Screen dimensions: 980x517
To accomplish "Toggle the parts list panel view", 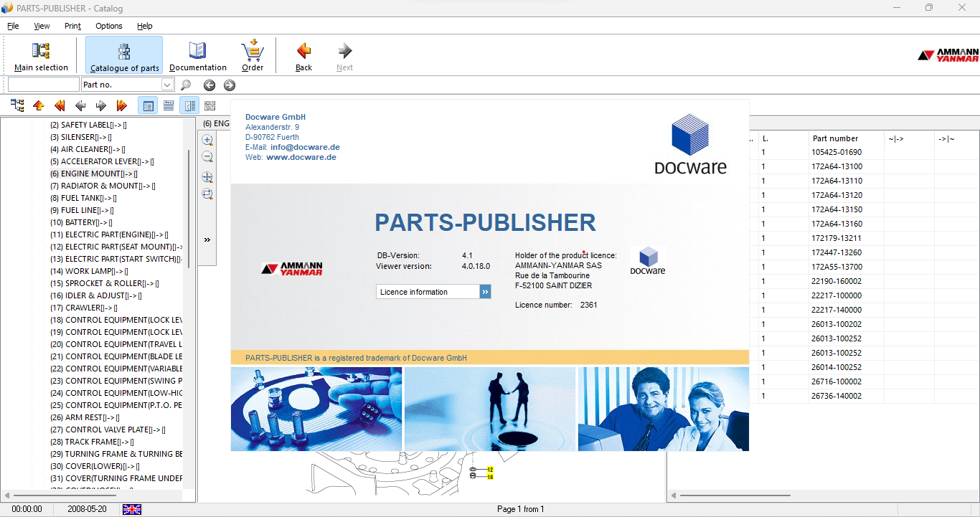I will pyautogui.click(x=169, y=106).
